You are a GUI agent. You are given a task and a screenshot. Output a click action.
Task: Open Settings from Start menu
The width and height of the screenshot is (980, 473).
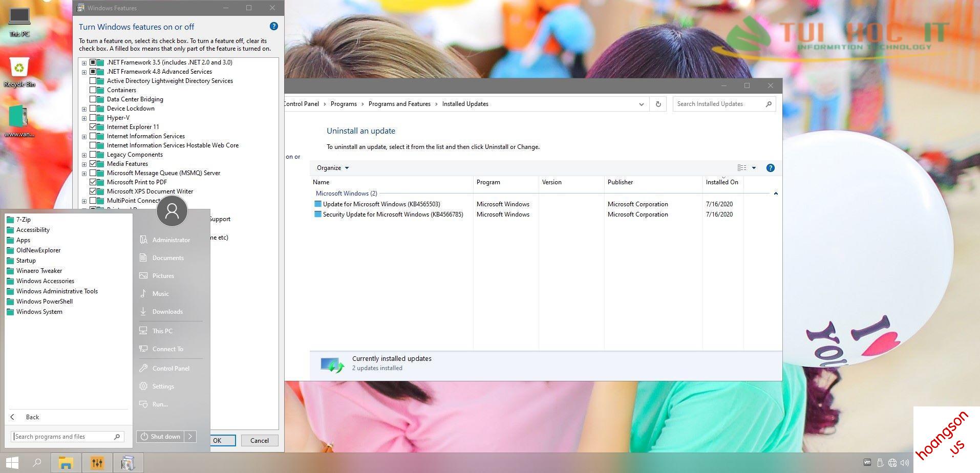(163, 386)
